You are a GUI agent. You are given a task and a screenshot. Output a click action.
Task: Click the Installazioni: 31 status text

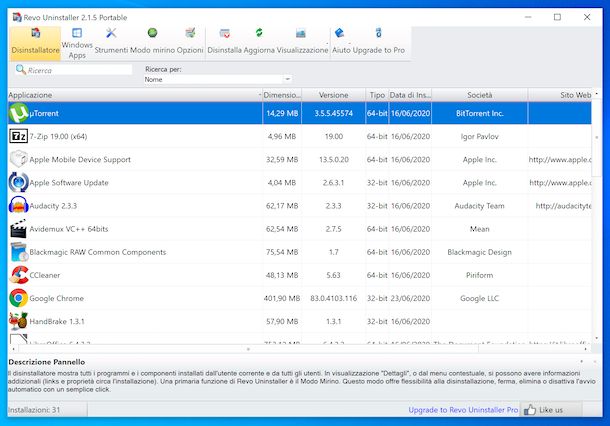tap(34, 410)
